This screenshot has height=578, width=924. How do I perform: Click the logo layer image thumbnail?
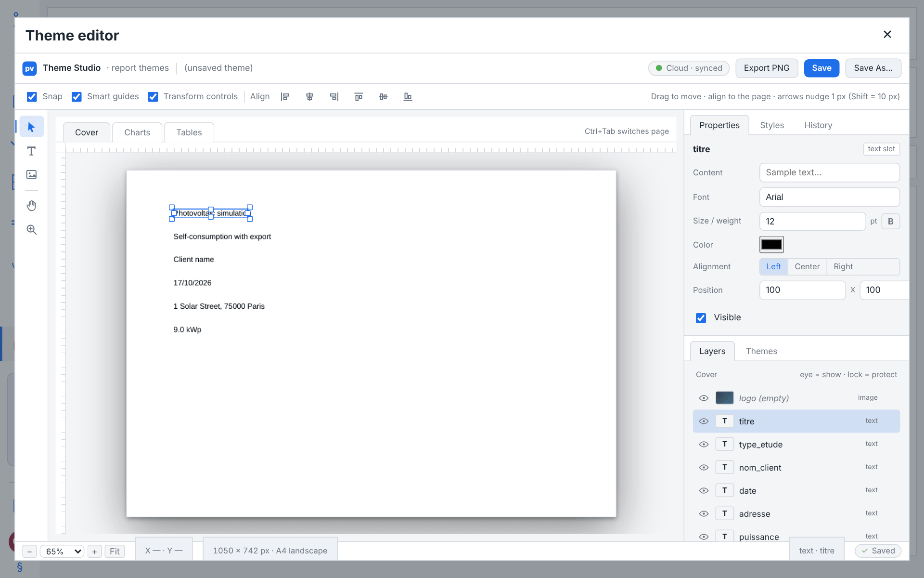725,398
